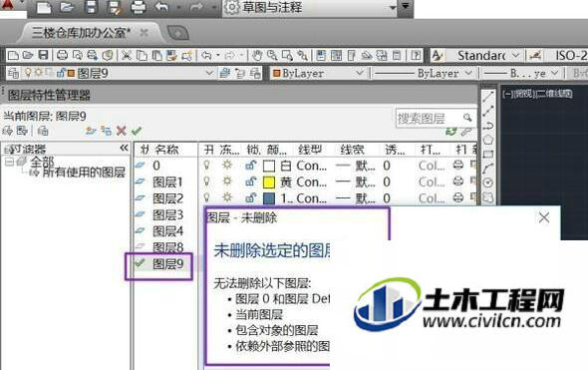Click Make Object's Layer Current icon
The width and height of the screenshot is (588, 370).
(x=224, y=73)
